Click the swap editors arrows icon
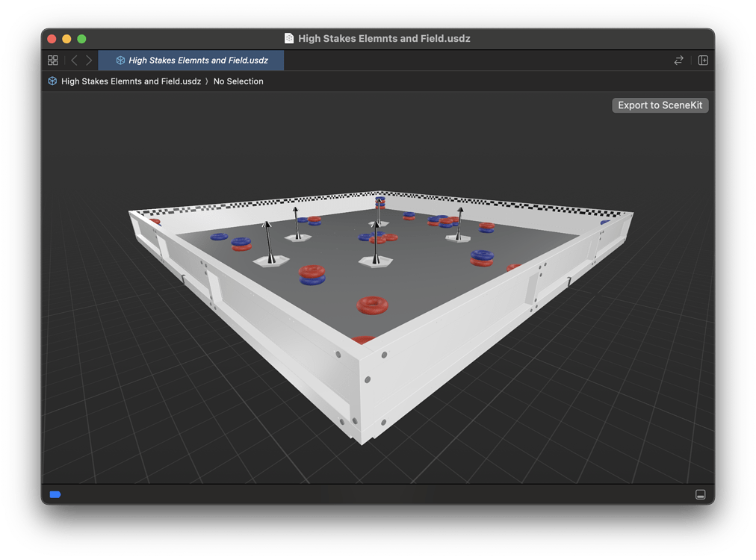This screenshot has height=560, width=756. (x=678, y=60)
